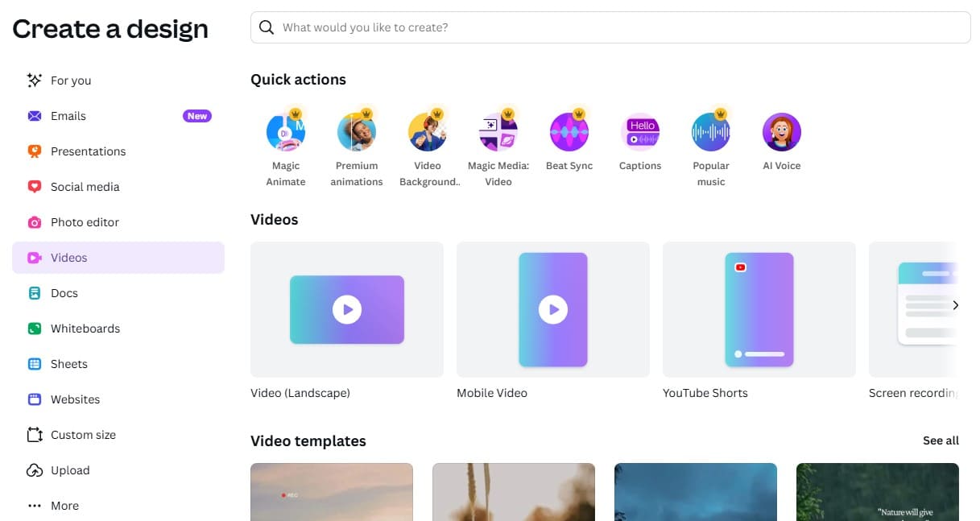Click See all video templates link
This screenshot has width=980, height=521.
[941, 440]
